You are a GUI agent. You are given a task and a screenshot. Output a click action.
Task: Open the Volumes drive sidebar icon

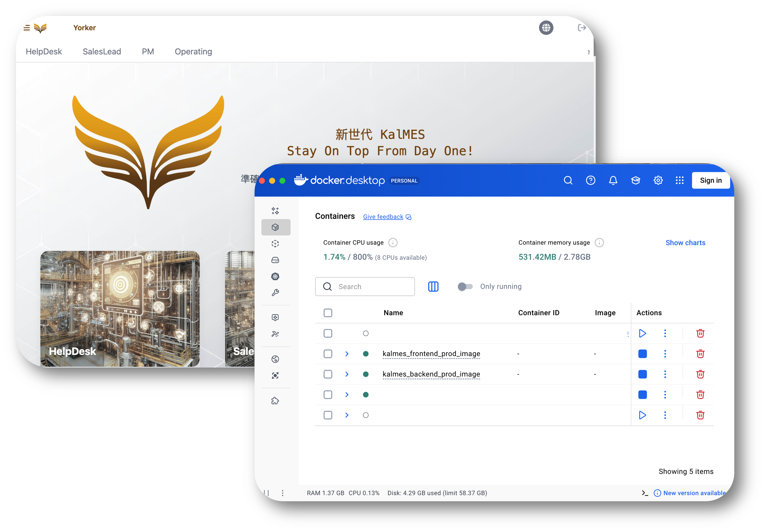[x=275, y=260]
